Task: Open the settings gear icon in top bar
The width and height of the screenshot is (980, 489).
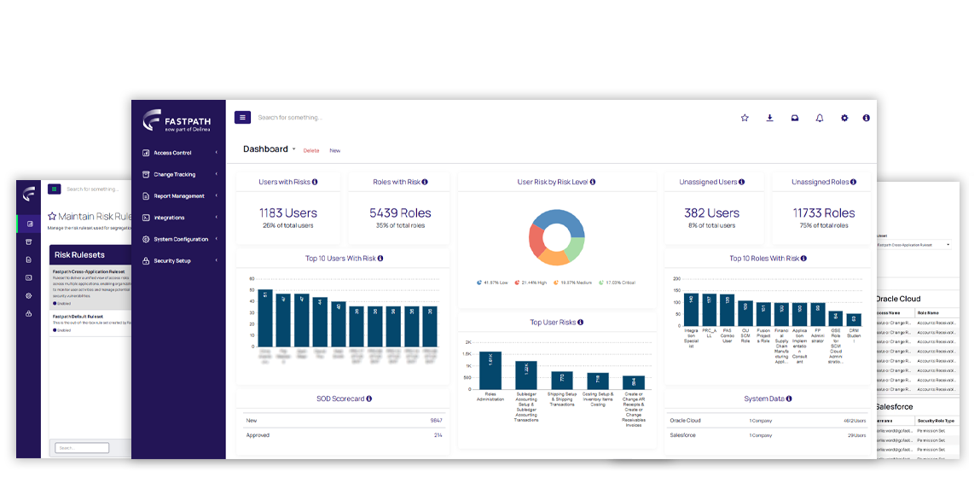Action: [844, 118]
